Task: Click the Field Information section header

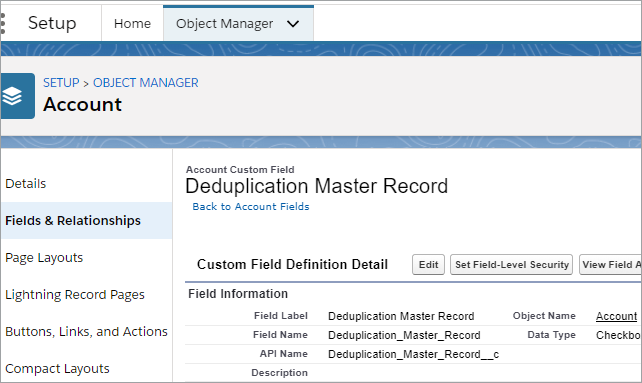Action: pyautogui.click(x=238, y=294)
